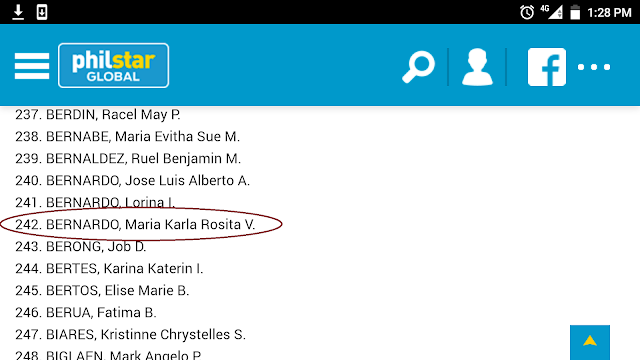The image size is (640, 360).
Task: Select entry 238 BERNABE, Maria Evitha Sue M.
Action: [x=127, y=136]
